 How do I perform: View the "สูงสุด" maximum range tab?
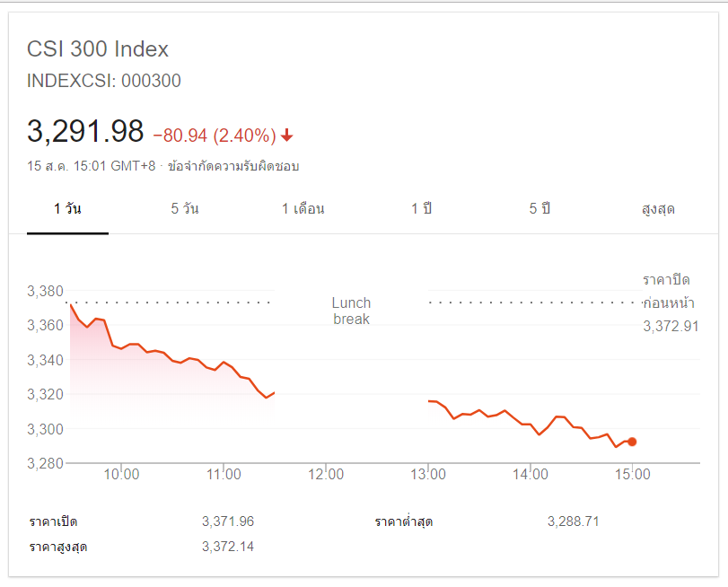click(658, 209)
